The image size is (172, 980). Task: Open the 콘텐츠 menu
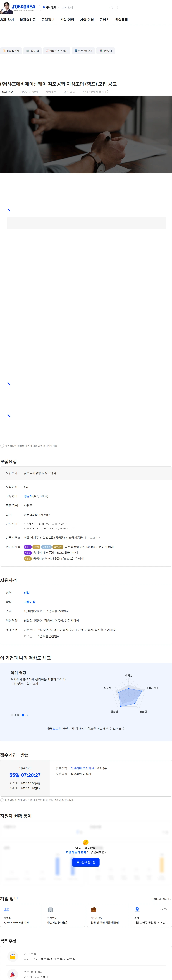104,20
